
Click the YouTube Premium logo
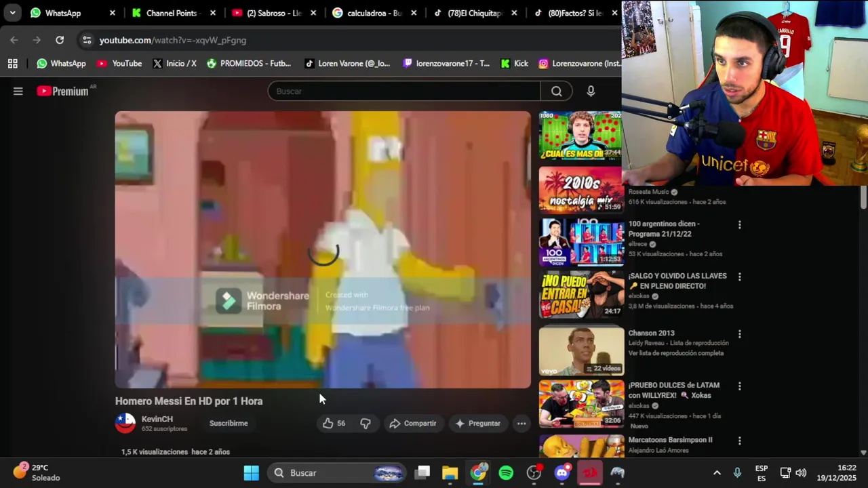tap(63, 91)
